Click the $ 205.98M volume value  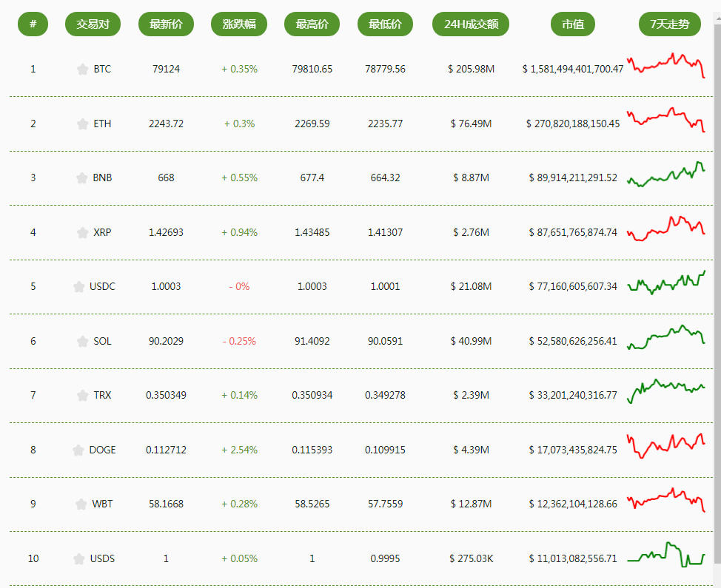(471, 69)
